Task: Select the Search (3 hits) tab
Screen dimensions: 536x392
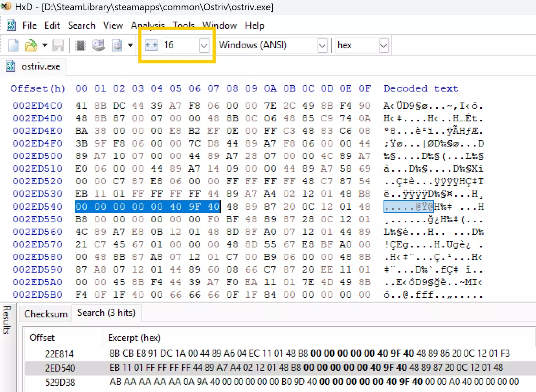Action: [x=106, y=313]
